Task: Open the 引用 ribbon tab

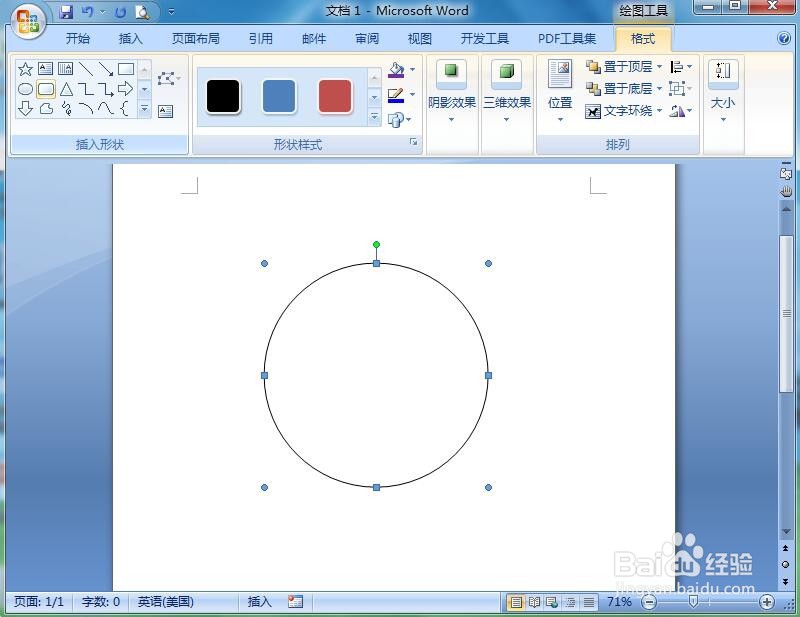Action: coord(261,38)
